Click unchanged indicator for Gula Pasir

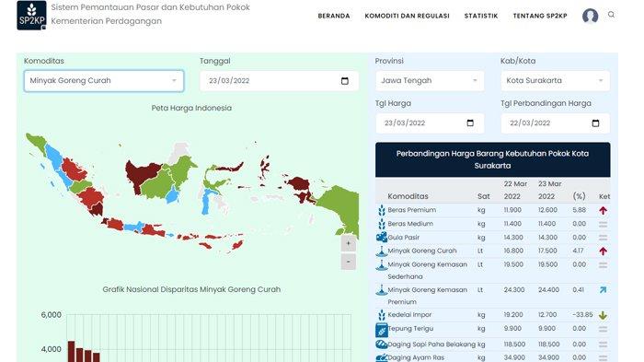(x=603, y=238)
